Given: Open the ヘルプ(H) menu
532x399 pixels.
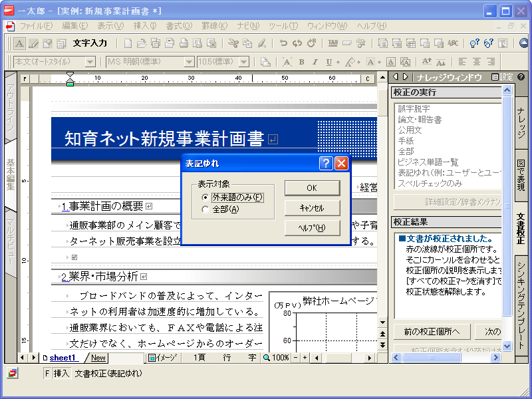Looking at the screenshot, I should [x=372, y=26].
